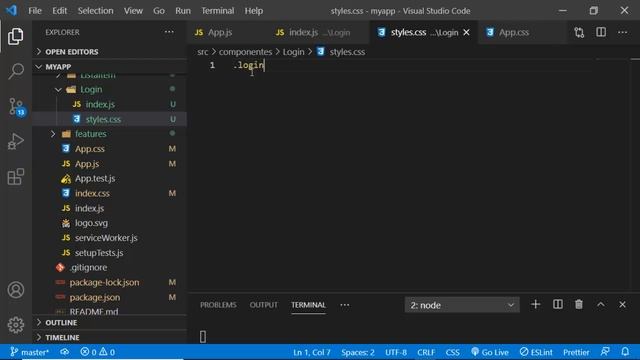Image resolution: width=640 pixels, height=360 pixels.
Task: Change indentation via Spaces: 2
Action: pos(358,352)
